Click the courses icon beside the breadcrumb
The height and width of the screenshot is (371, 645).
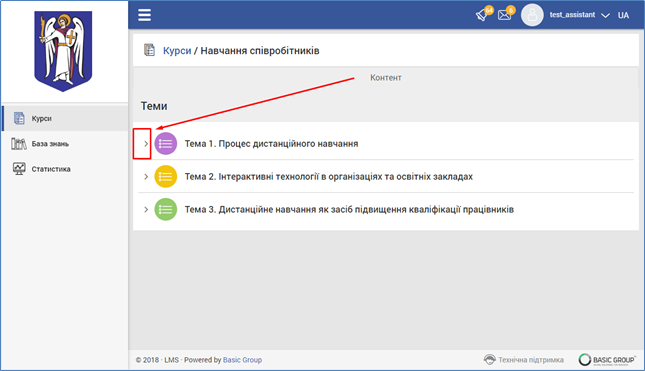pos(149,50)
